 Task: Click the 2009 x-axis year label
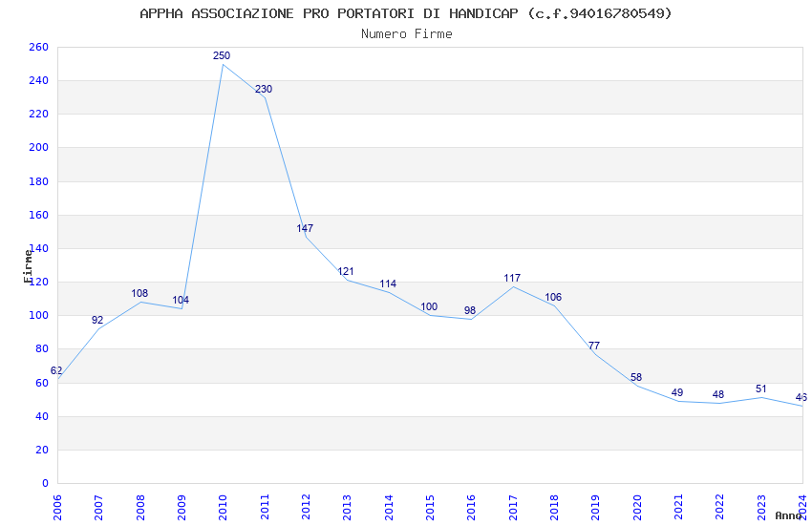click(x=182, y=508)
